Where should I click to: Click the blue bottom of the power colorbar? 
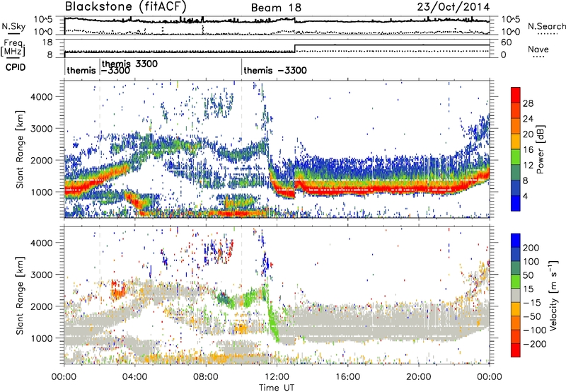coord(516,204)
